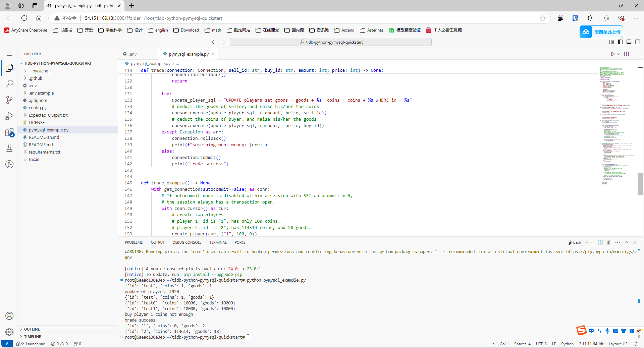Expand the __pycache__ folder

point(40,71)
